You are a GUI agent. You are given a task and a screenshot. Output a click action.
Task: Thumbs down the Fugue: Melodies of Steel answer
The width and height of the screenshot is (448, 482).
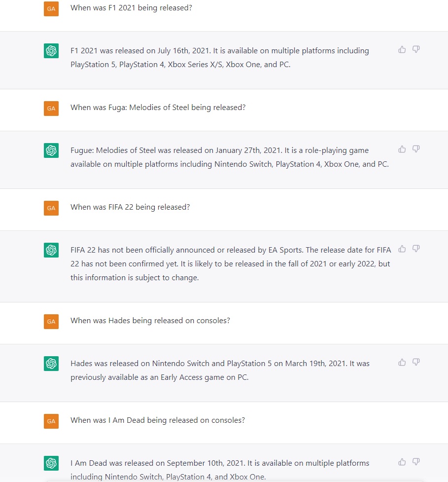pyautogui.click(x=416, y=149)
